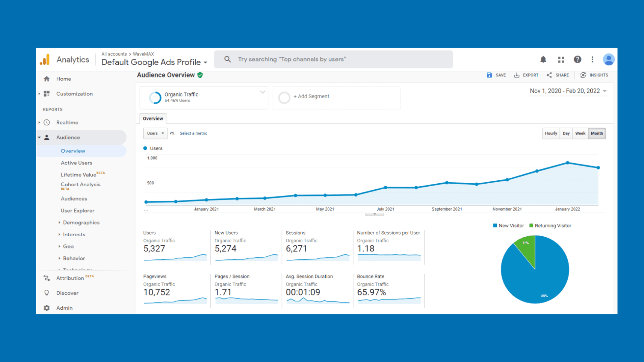Click the Select a metric link

click(x=193, y=133)
